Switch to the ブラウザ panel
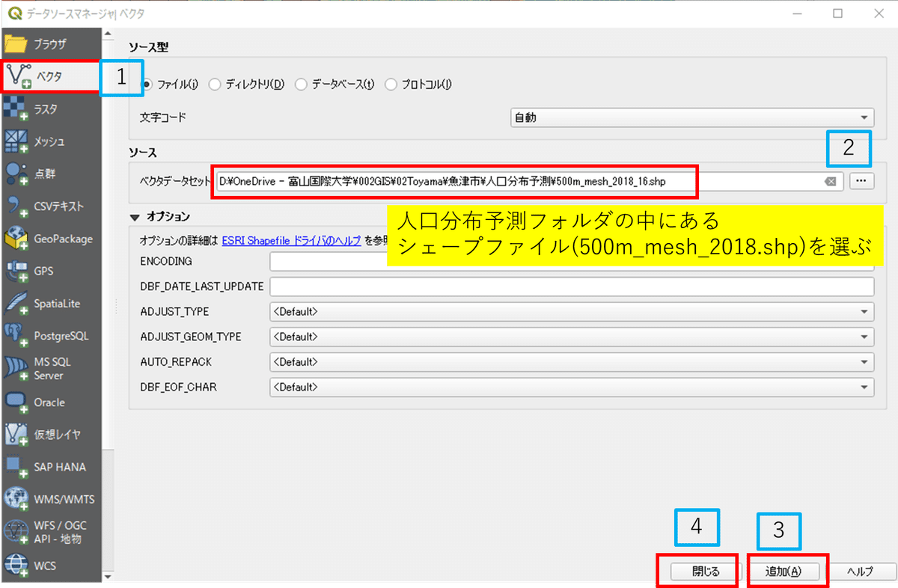This screenshot has width=898, height=588. [50, 43]
